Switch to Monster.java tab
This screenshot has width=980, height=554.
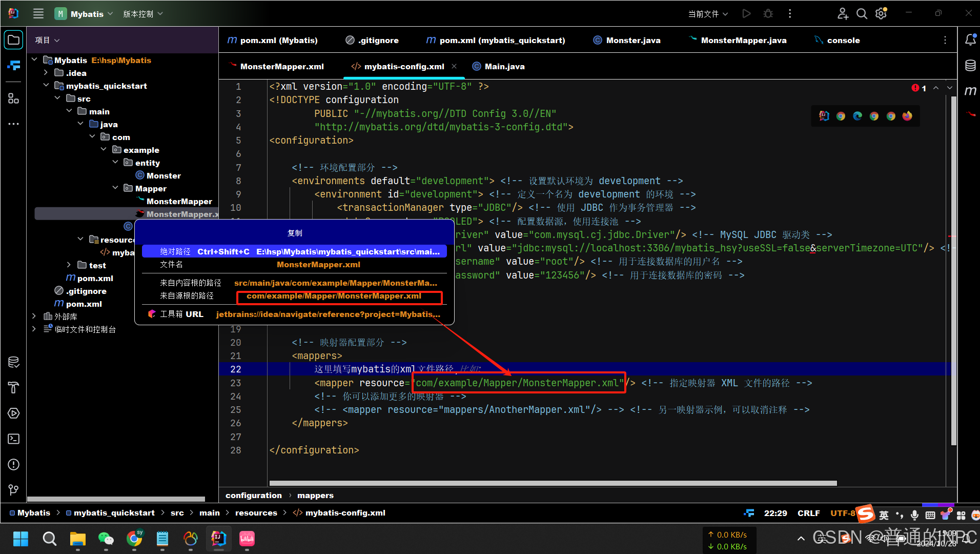pyautogui.click(x=626, y=40)
